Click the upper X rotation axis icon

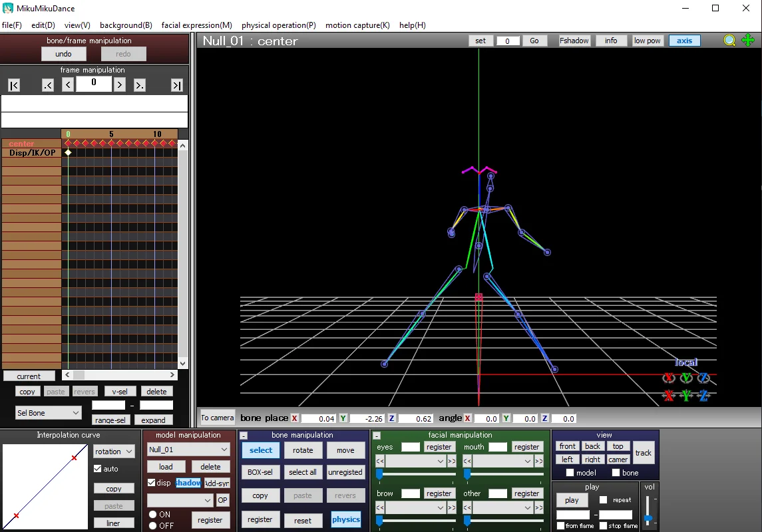(669, 378)
